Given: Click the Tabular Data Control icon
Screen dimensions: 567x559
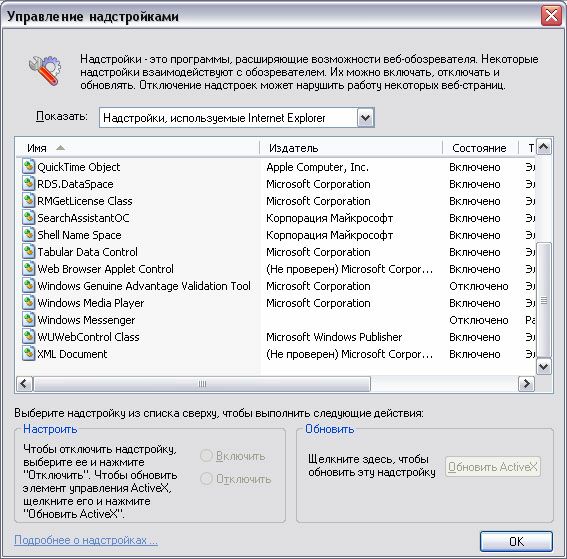Looking at the screenshot, I should tap(28, 252).
